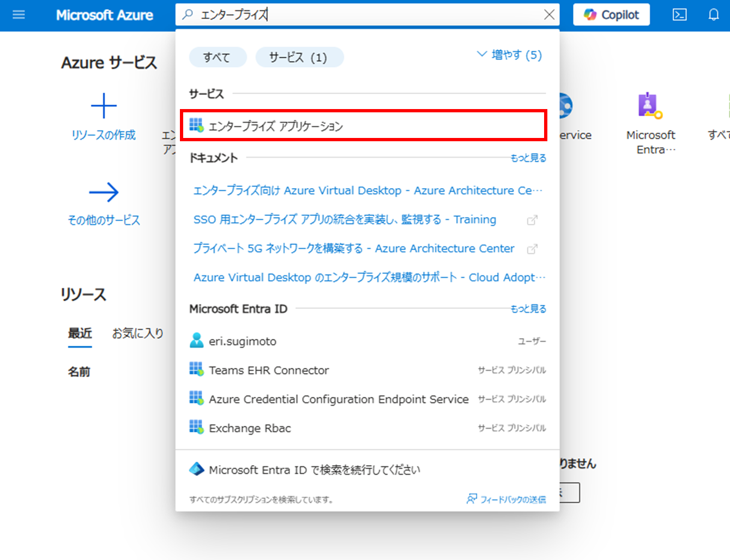The width and height of the screenshot is (730, 560).
Task: Expand the 増やす (5) filter options
Action: 509,55
